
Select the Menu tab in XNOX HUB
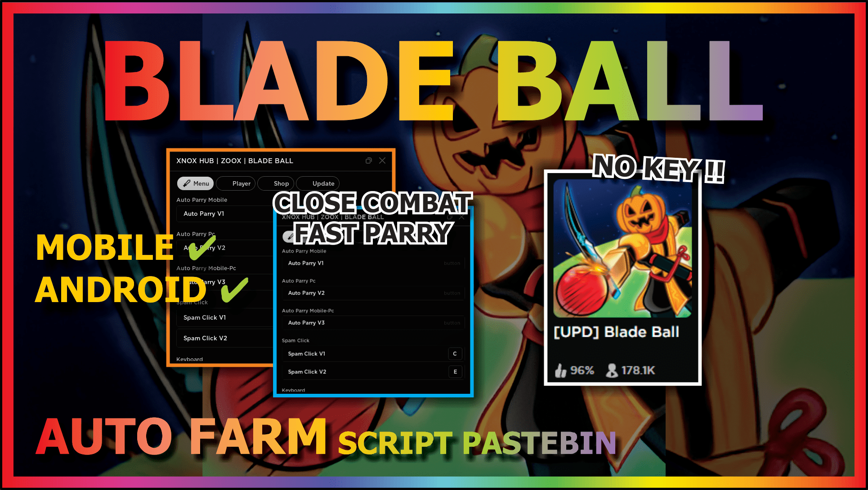[x=199, y=183]
